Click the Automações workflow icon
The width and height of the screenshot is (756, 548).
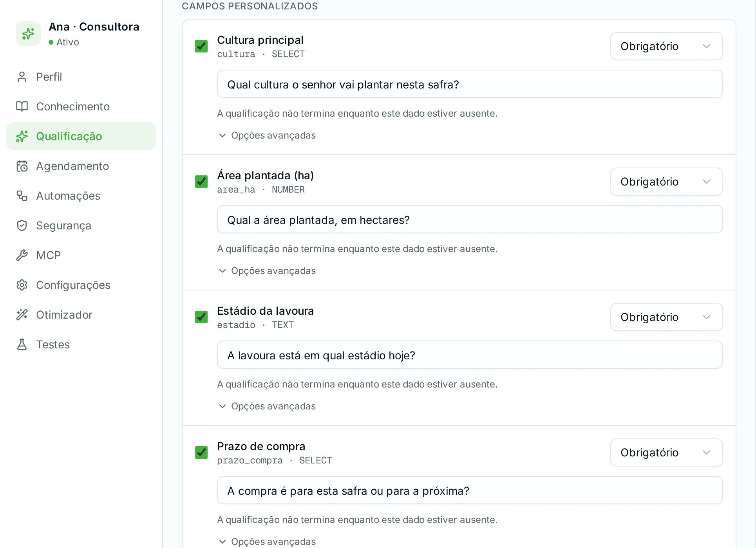(22, 196)
